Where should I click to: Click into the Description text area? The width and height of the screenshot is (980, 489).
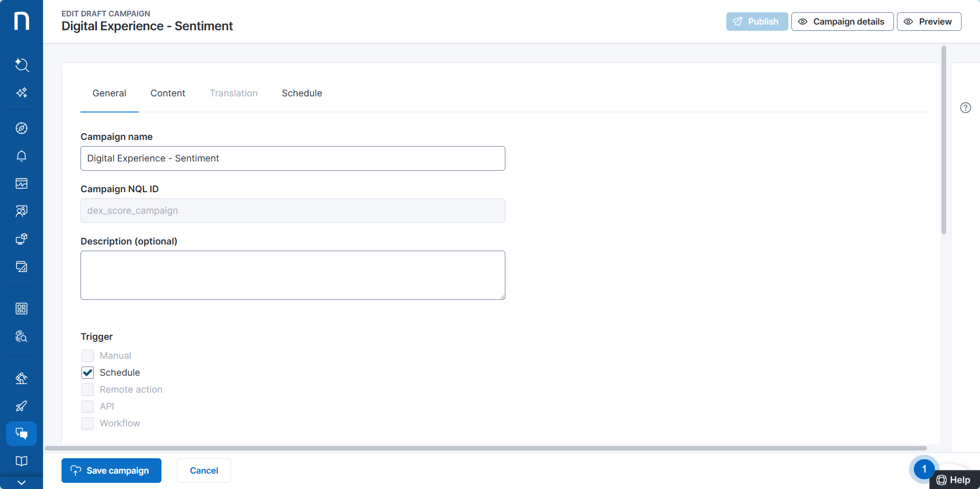tap(293, 275)
